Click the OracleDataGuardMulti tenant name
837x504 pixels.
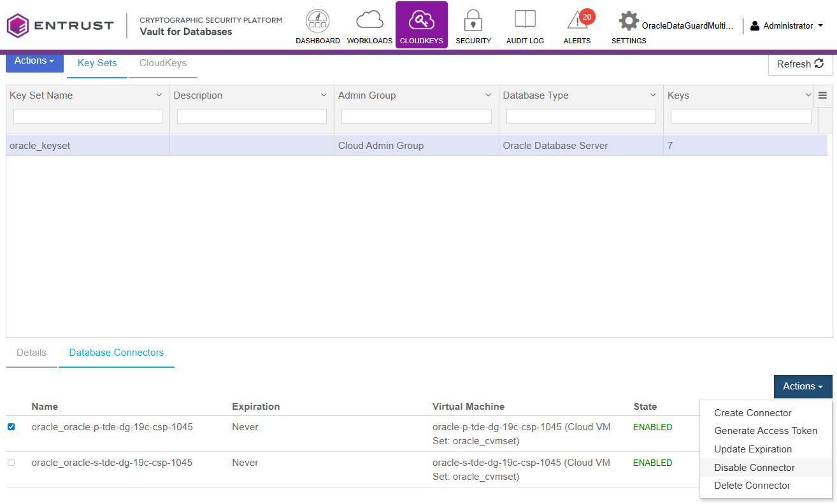[x=687, y=26]
